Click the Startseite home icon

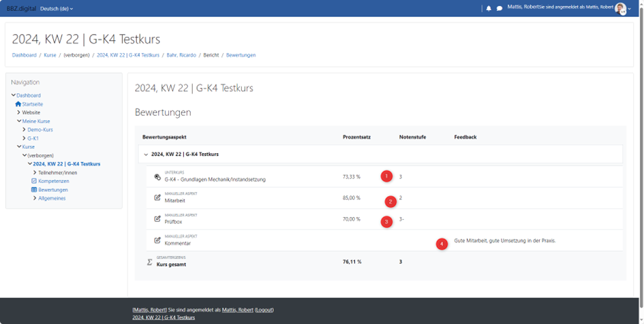(x=18, y=104)
